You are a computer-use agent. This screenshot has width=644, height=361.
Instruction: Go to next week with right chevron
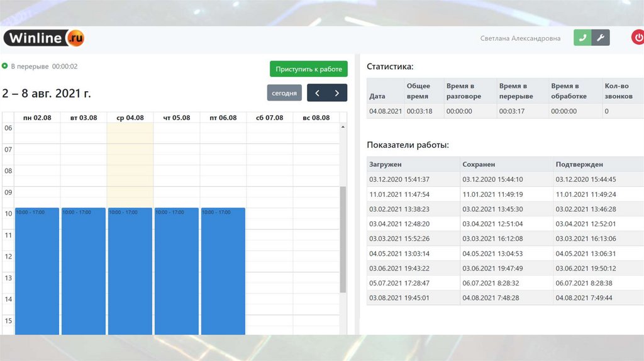coord(337,93)
